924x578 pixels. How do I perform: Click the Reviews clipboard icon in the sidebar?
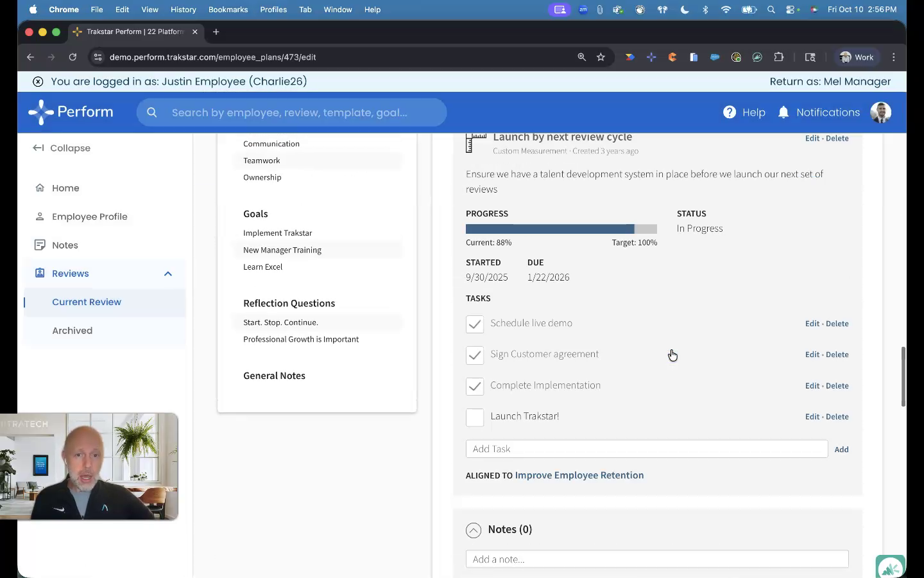(x=40, y=273)
